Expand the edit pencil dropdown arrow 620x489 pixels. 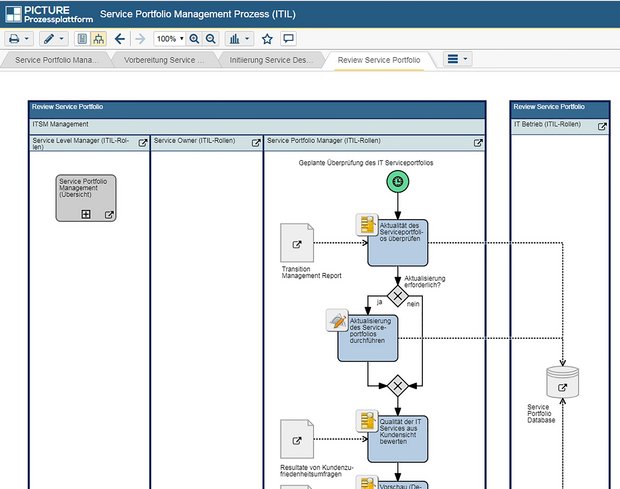(62, 39)
